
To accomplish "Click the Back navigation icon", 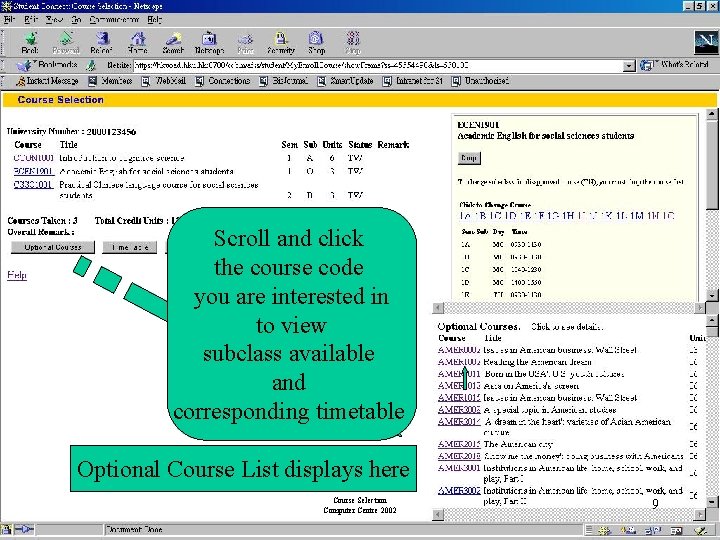I will click(30, 39).
